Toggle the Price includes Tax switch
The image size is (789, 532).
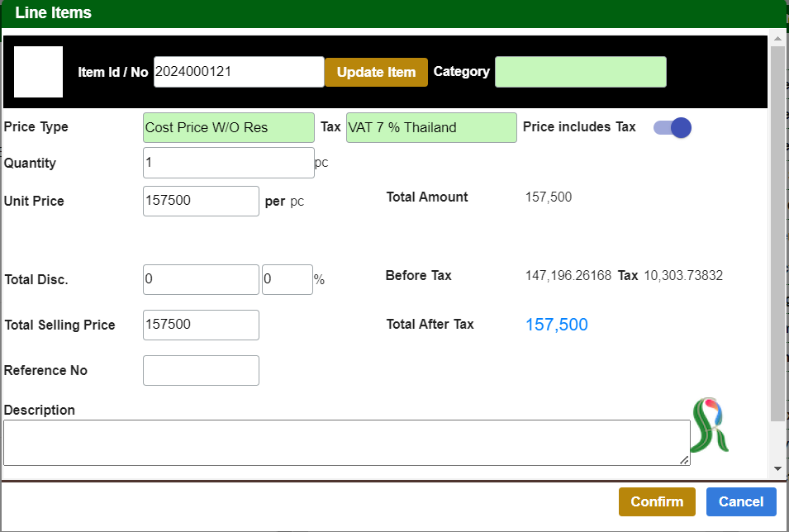[673, 127]
